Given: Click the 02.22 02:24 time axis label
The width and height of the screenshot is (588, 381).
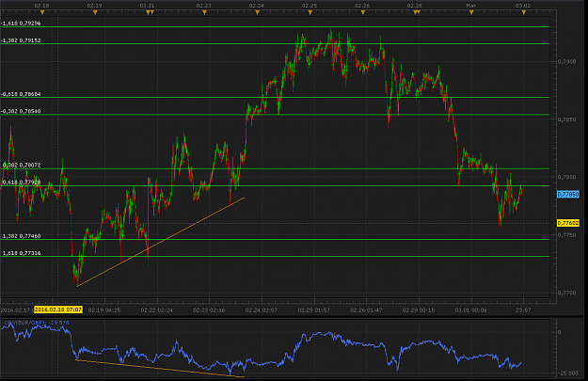Looking at the screenshot, I should point(157,310).
